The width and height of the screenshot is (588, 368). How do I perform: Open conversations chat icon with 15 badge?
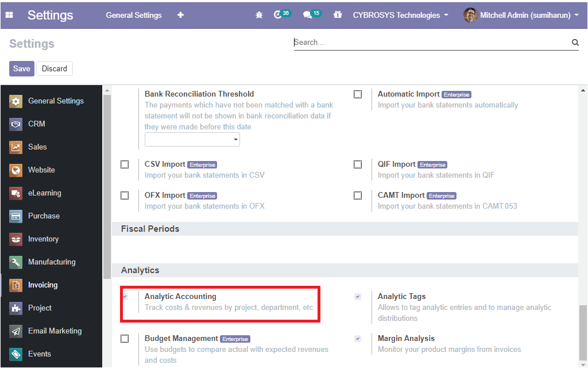(x=308, y=14)
